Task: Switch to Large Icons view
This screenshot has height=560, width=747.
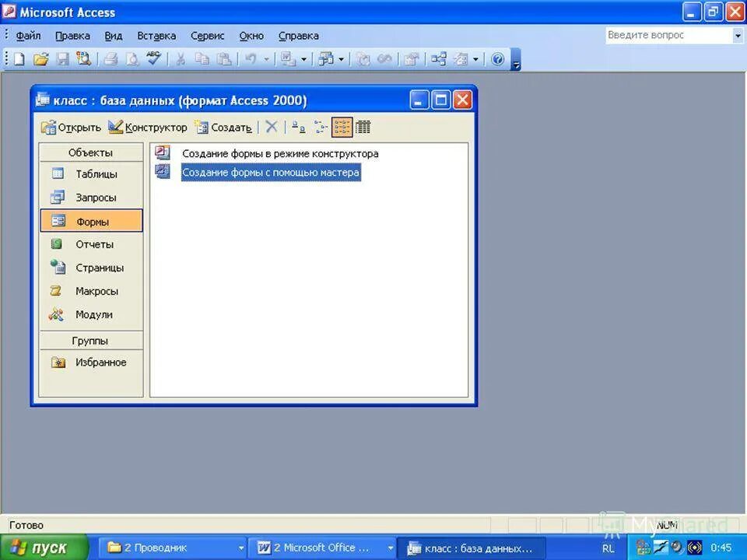Action: (299, 127)
